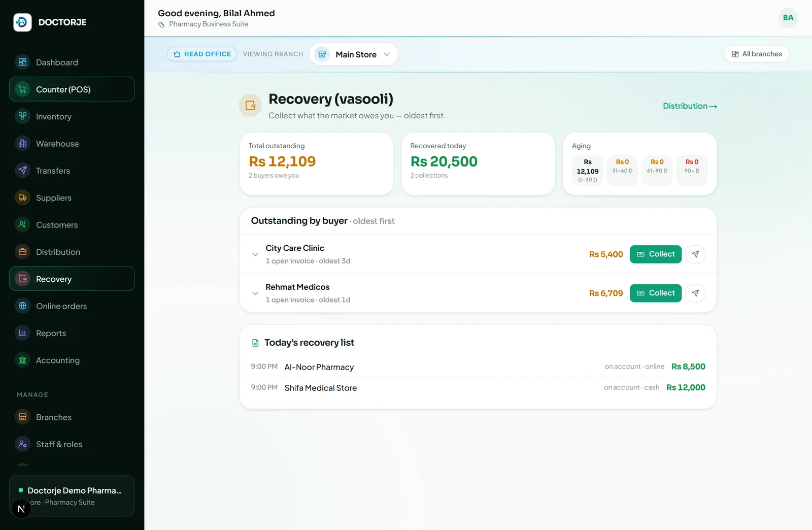812x530 pixels.
Task: Click the 2 buyers owe you text
Action: (274, 176)
